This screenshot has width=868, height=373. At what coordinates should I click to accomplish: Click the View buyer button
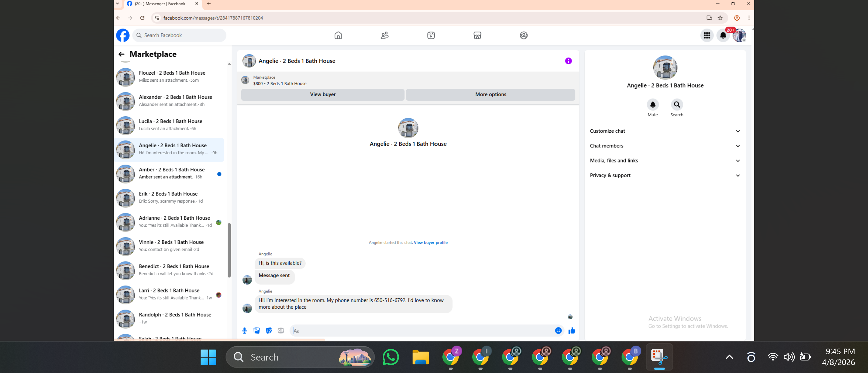click(322, 95)
